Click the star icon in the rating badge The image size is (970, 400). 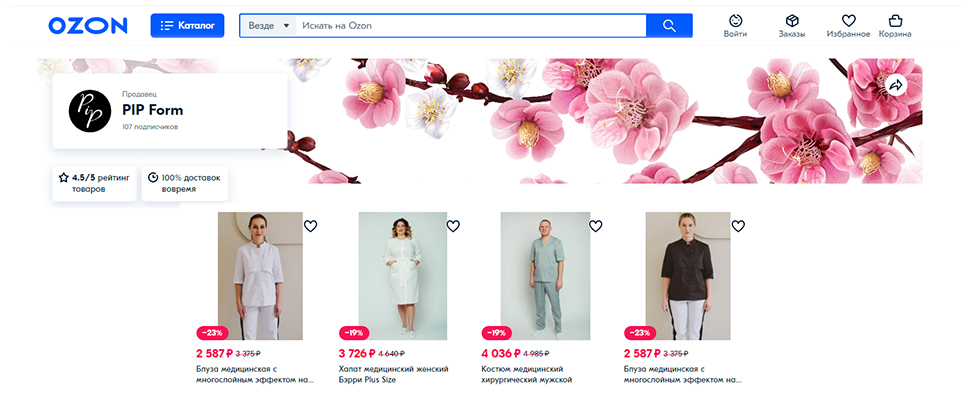click(63, 177)
